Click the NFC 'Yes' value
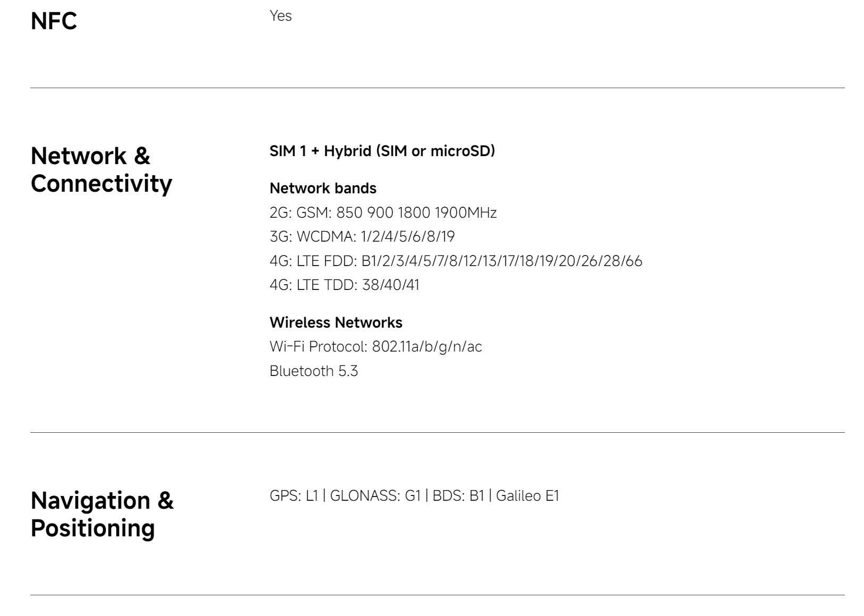864x616 pixels. click(281, 16)
